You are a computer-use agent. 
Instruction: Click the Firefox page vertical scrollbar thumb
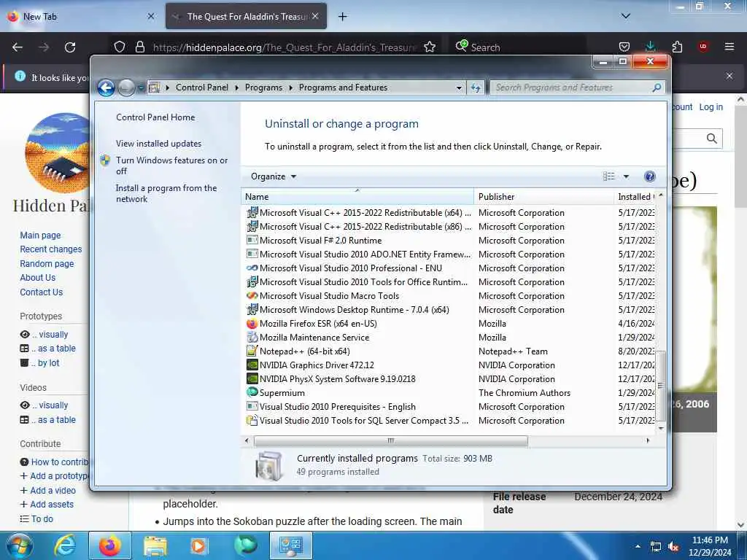pyautogui.click(x=740, y=157)
